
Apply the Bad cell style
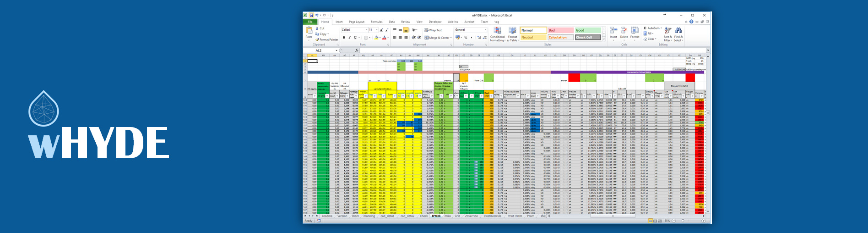pos(561,30)
